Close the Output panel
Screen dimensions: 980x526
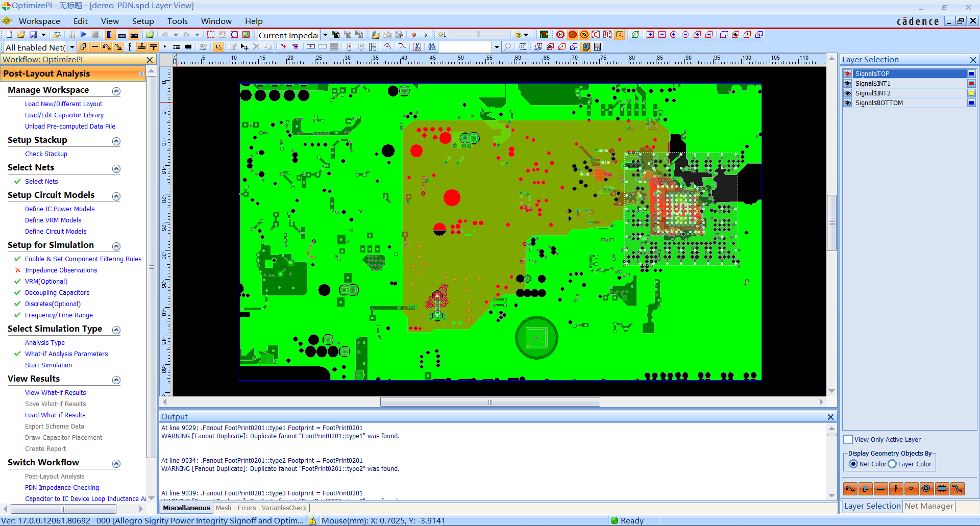pyautogui.click(x=830, y=417)
